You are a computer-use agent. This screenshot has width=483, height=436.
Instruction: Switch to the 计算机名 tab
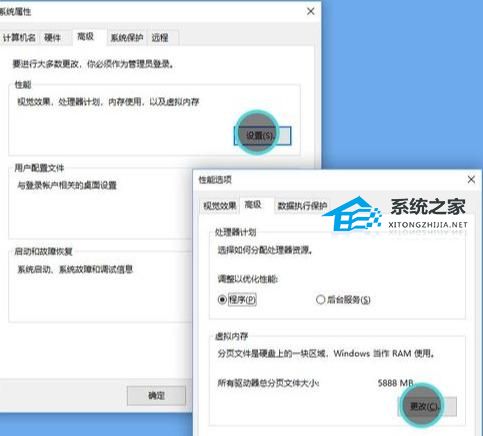click(19, 37)
